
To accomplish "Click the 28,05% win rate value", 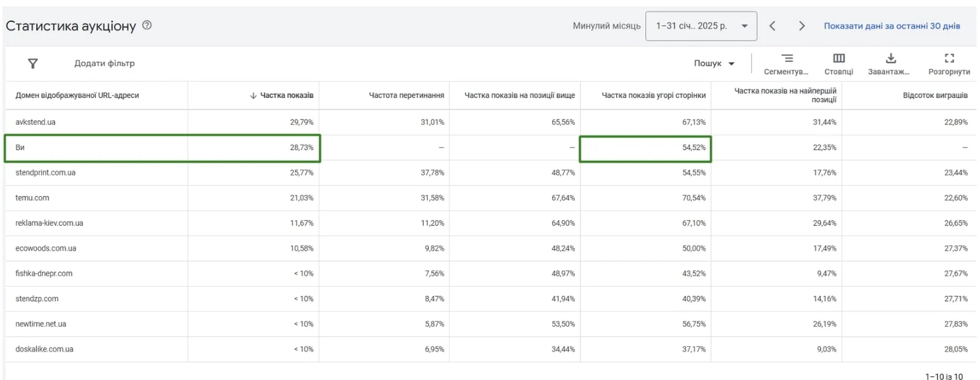I will 956,349.
